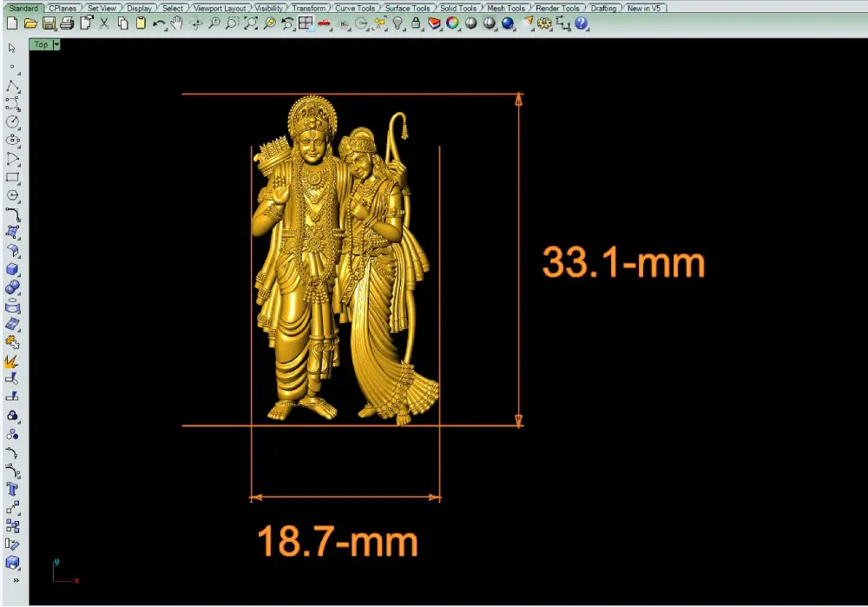Undo view change icon

pos(287,23)
